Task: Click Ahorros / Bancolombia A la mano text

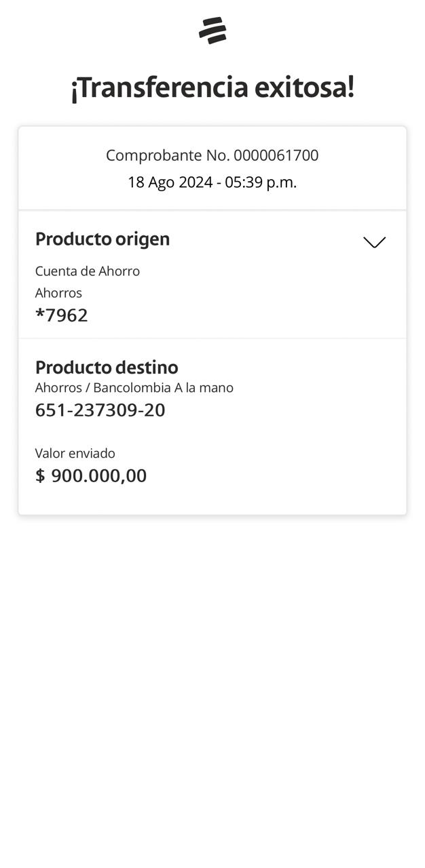Action: (134, 388)
